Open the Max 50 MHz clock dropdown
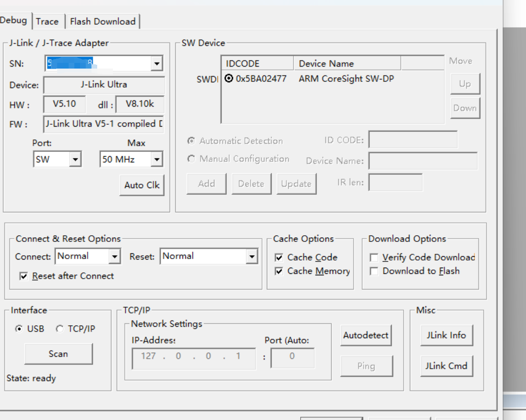526x420 pixels. (x=157, y=159)
